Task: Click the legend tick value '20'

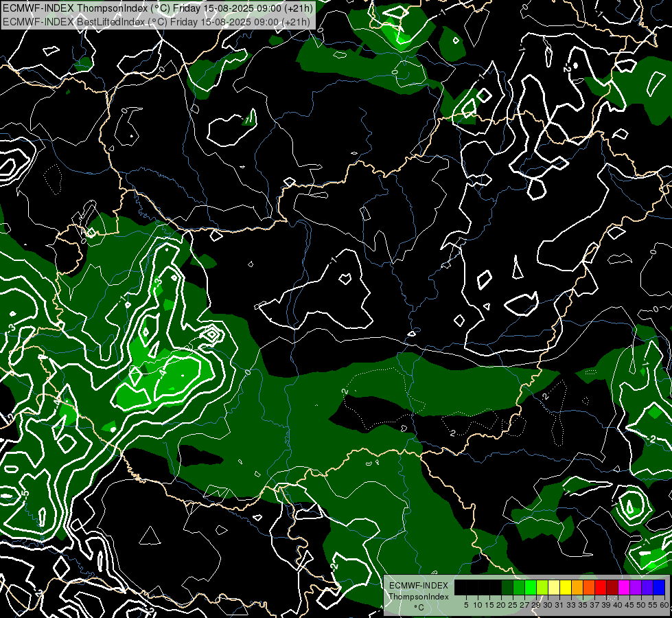Action: tap(500, 605)
